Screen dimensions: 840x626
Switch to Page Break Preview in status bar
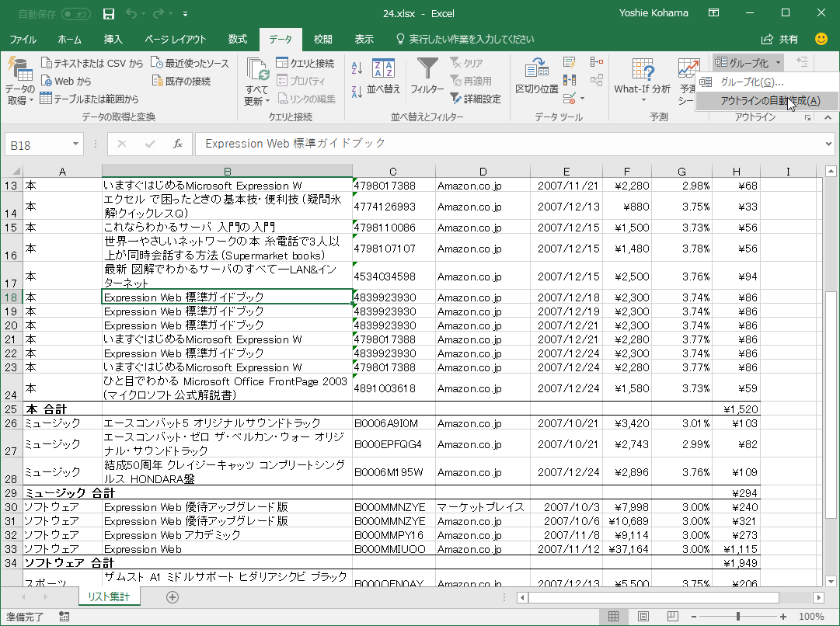(673, 617)
